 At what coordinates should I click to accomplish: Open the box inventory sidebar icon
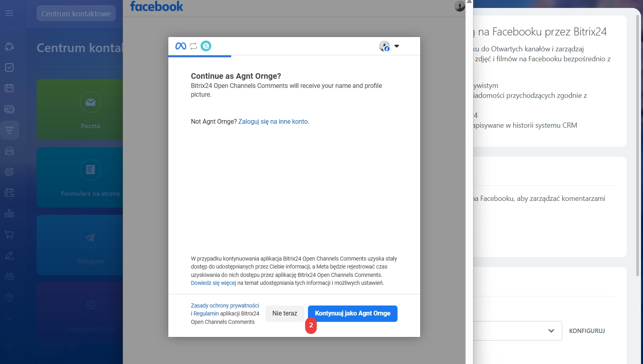click(9, 297)
